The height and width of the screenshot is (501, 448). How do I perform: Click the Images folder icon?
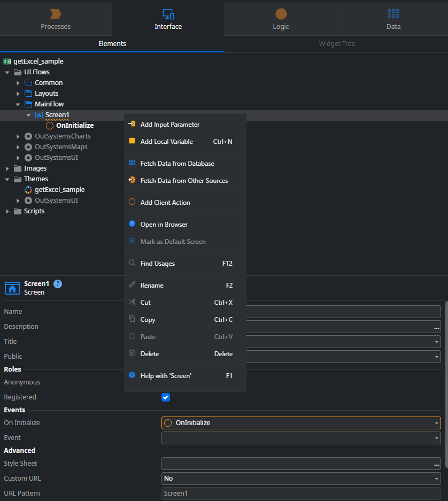18,168
